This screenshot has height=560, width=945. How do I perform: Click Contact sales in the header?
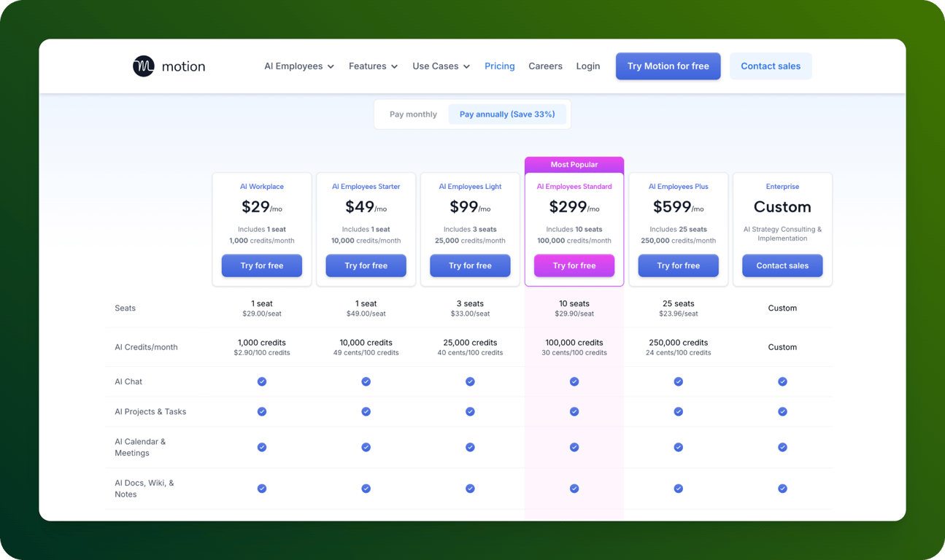coord(771,66)
